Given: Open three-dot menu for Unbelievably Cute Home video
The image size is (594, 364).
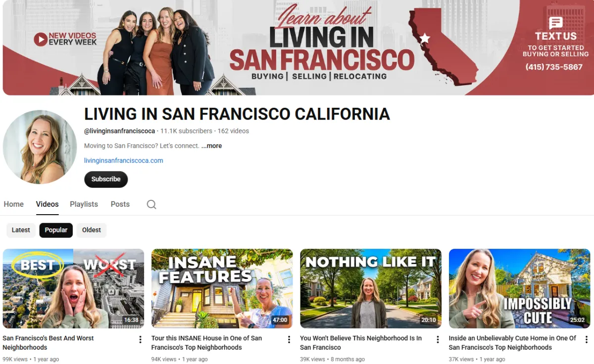Looking at the screenshot, I should tap(587, 339).
